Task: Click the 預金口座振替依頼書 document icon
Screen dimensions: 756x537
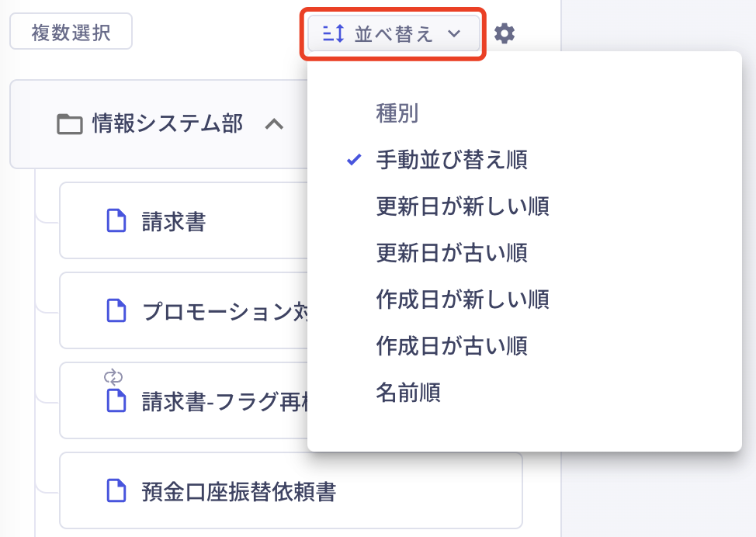Action: [x=116, y=490]
